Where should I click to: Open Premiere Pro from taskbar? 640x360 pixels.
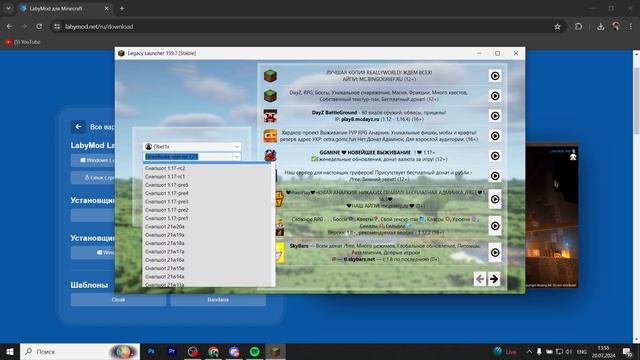[x=172, y=351]
